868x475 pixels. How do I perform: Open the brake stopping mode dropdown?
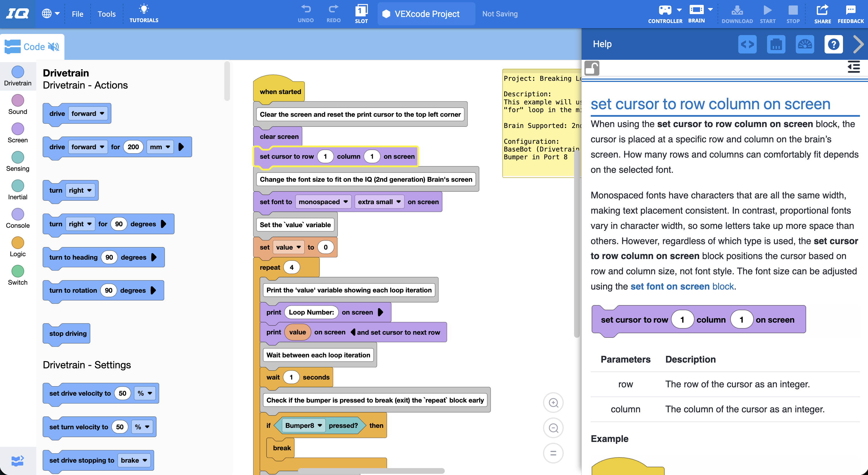click(x=134, y=460)
